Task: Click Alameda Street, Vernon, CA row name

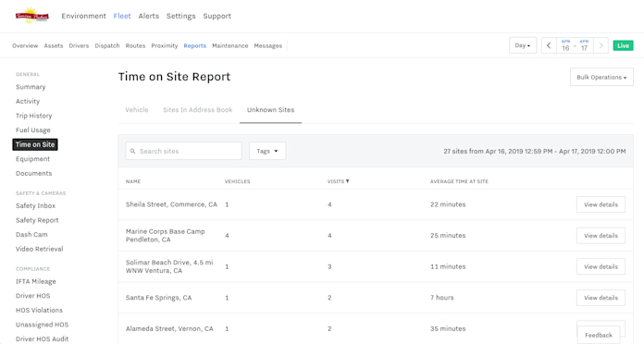Action: coord(169,329)
